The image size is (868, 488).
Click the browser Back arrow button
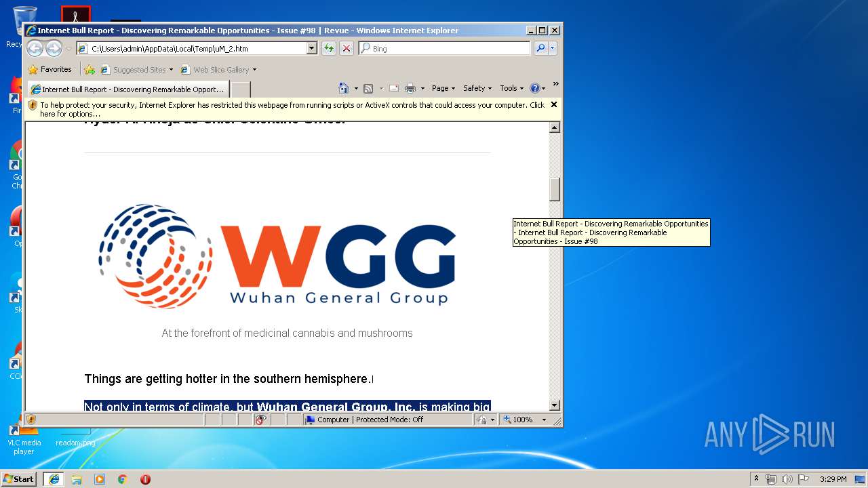(x=35, y=48)
